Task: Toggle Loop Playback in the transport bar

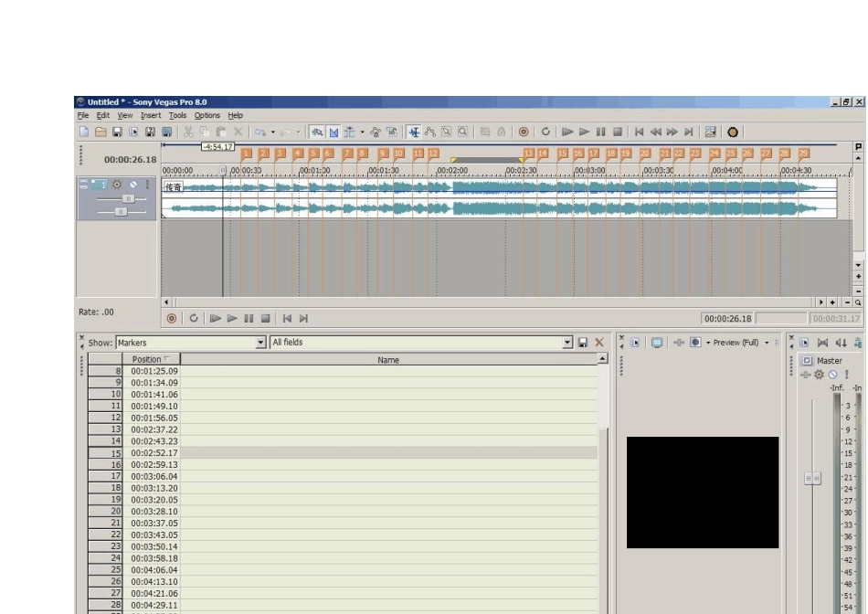Action: point(194,318)
